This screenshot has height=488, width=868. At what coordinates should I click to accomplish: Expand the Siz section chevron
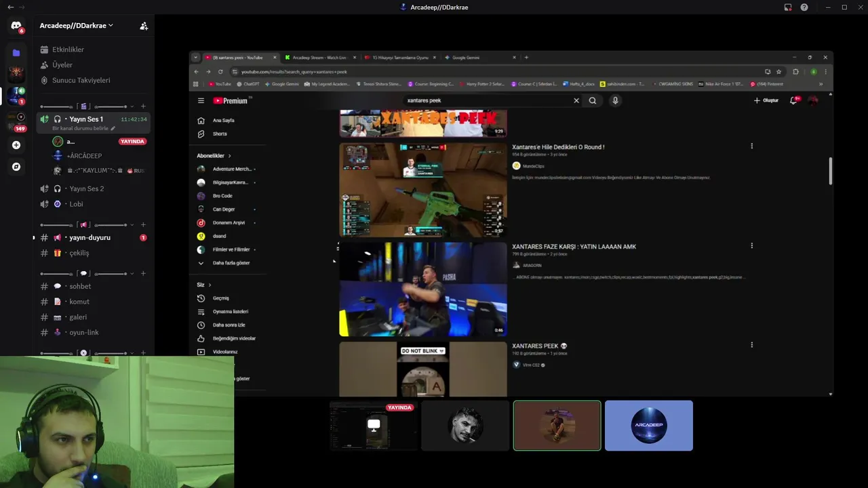coord(210,285)
